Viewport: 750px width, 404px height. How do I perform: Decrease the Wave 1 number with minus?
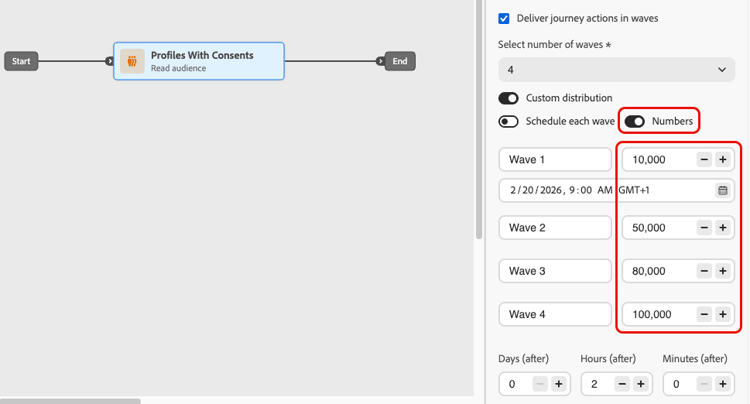(x=704, y=160)
